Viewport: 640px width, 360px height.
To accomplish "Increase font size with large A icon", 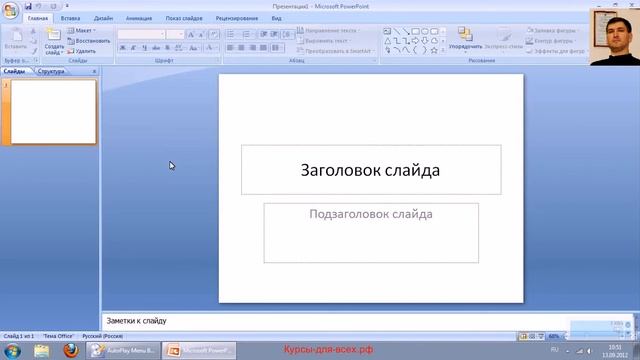I will 191,35.
